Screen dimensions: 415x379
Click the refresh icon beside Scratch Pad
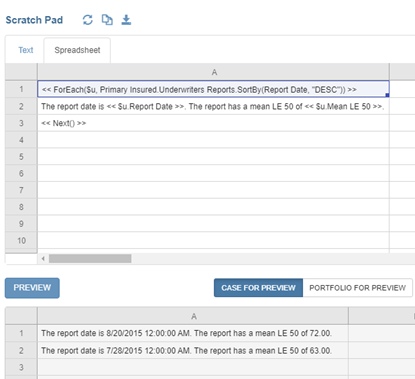click(88, 20)
